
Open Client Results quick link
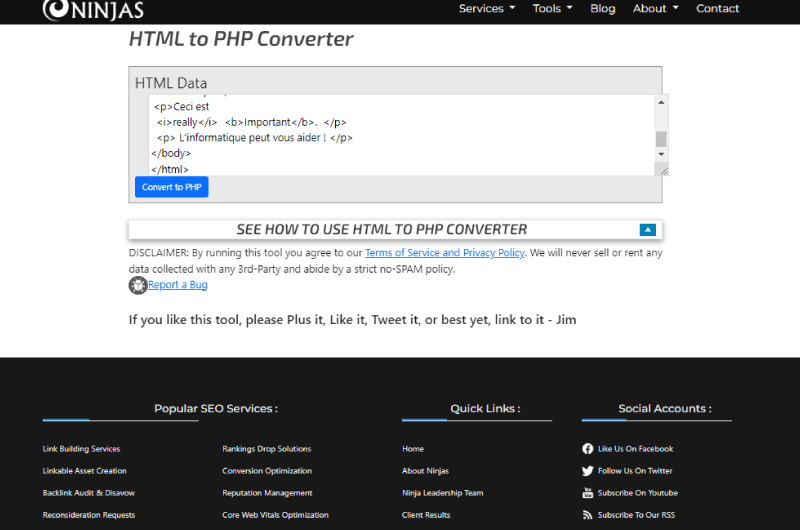426,515
